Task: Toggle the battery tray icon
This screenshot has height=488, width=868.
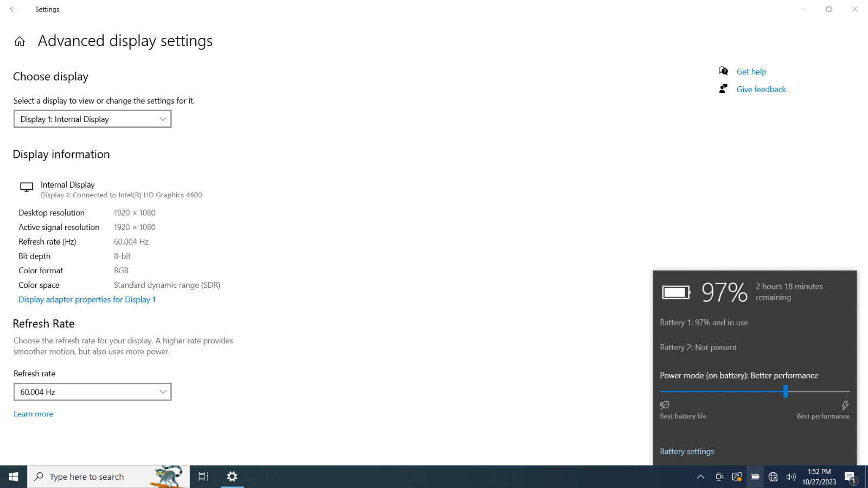Action: coord(755,477)
